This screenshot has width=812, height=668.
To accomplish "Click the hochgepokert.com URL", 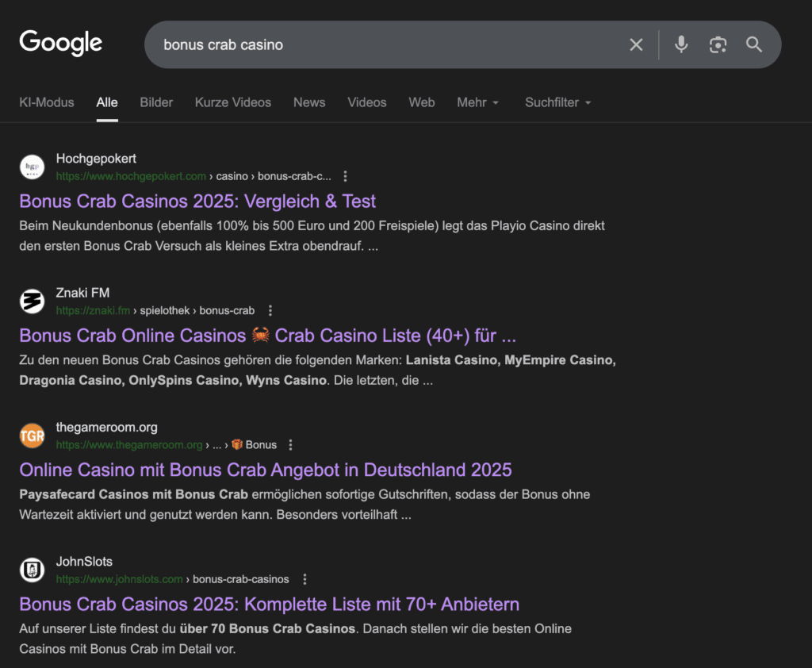I will point(131,176).
